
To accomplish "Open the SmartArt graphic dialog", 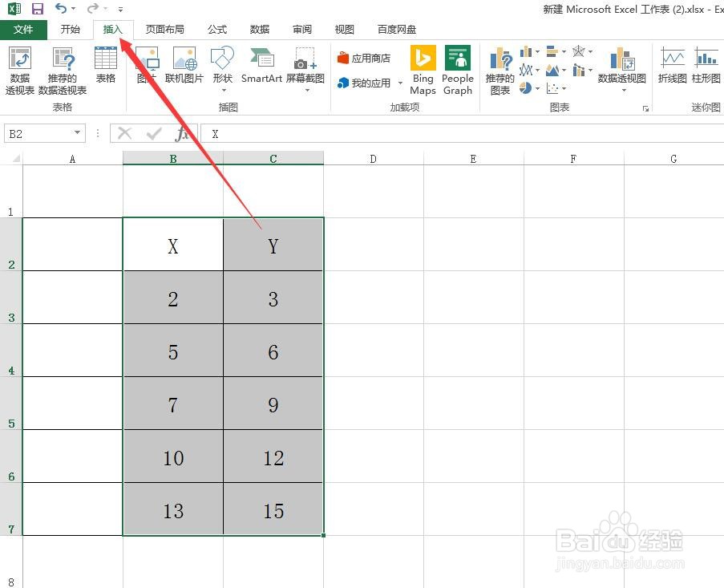I will coord(261,65).
